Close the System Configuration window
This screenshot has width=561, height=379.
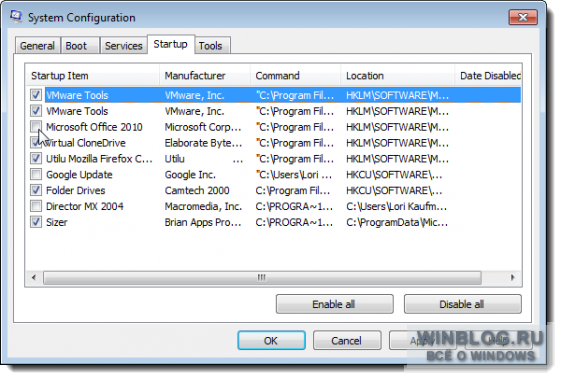523,17
